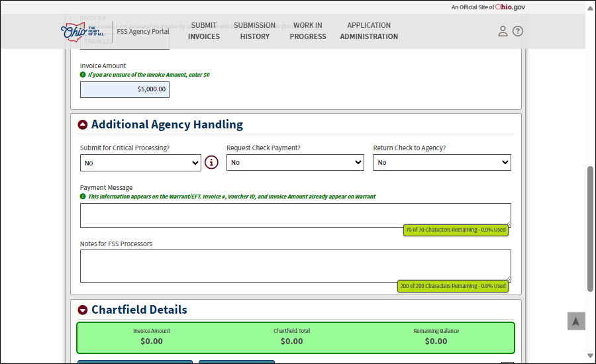596x364 pixels.
Task: Click the Chartfield Total $0.00 value
Action: [291, 341]
